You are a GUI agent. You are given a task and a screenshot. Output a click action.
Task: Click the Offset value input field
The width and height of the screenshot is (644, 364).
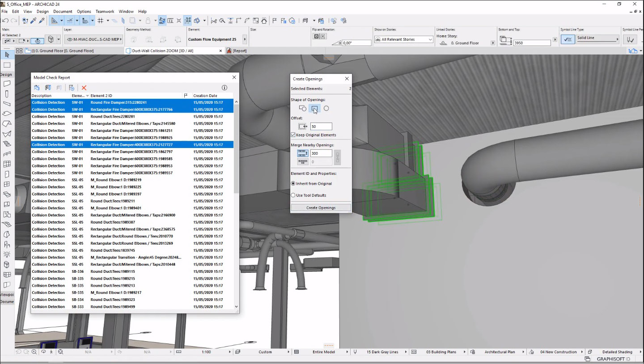pos(321,127)
